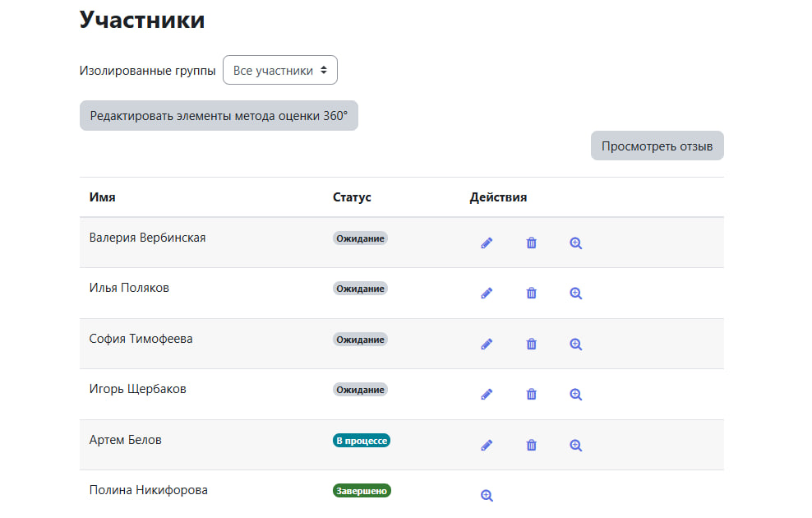Delete Валерия Вербинская using the trash icon

[x=532, y=243]
